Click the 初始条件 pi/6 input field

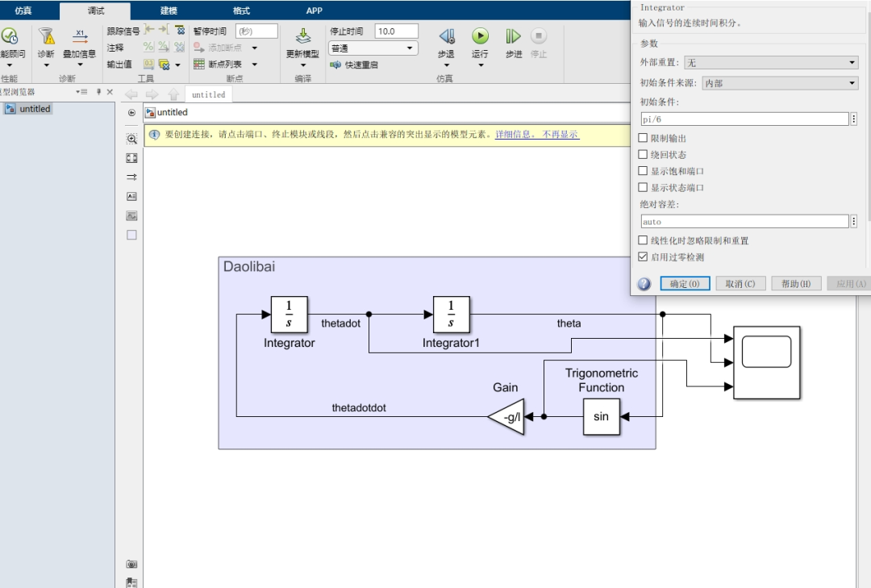click(x=744, y=119)
